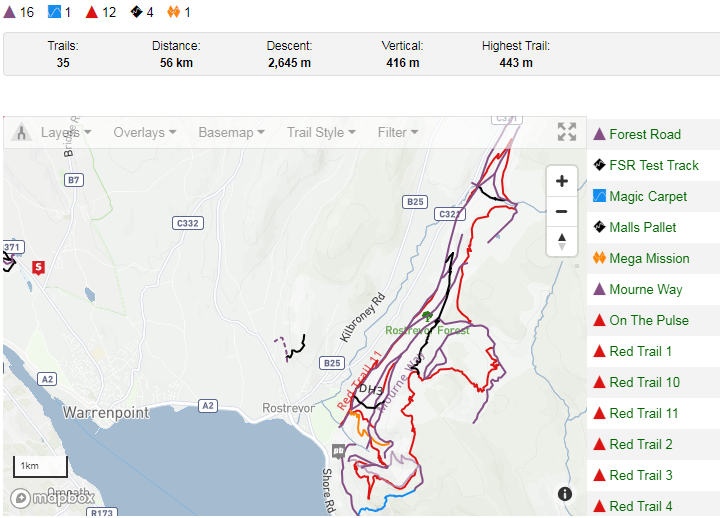Image resolution: width=720 pixels, height=518 pixels.
Task: Open the Basemap dropdown menu
Action: click(231, 132)
